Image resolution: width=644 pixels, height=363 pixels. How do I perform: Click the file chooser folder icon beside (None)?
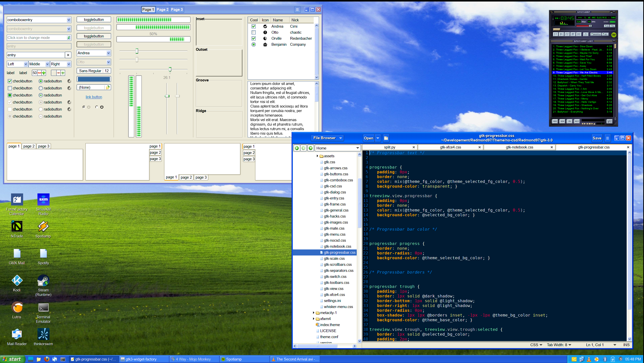tap(108, 87)
